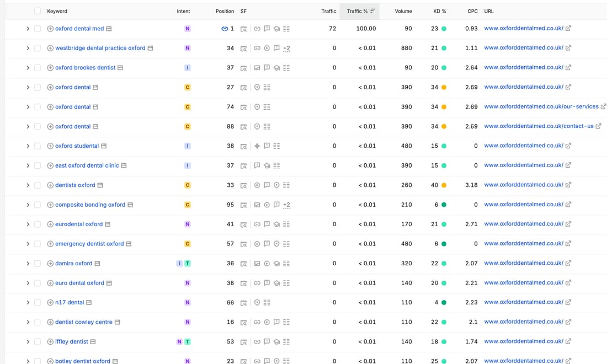Open the contact-us URL link
This screenshot has height=364, width=607.
[539, 126]
